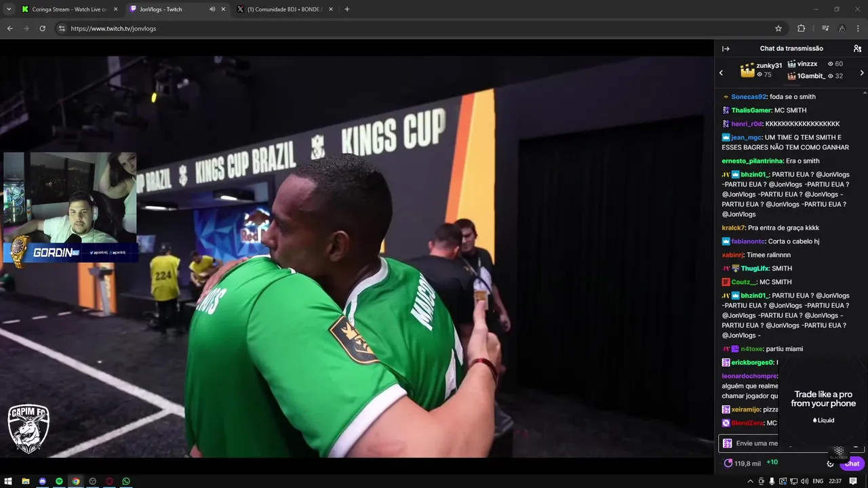Switch ENG input language
This screenshot has width=868, height=488.
click(x=818, y=481)
